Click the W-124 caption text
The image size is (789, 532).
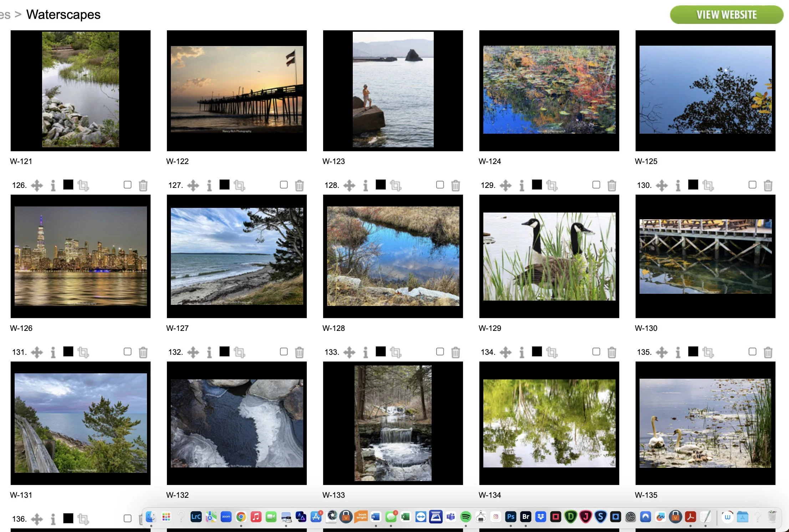[490, 161]
